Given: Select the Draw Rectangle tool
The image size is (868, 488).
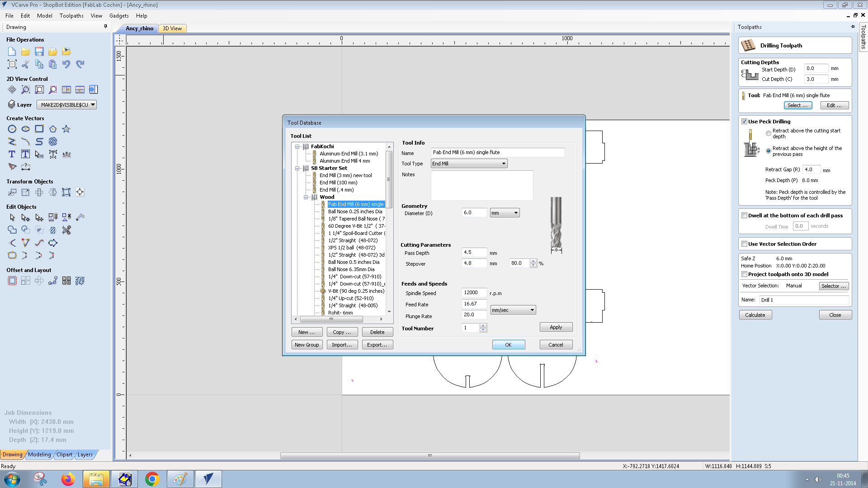Looking at the screenshot, I should [39, 129].
